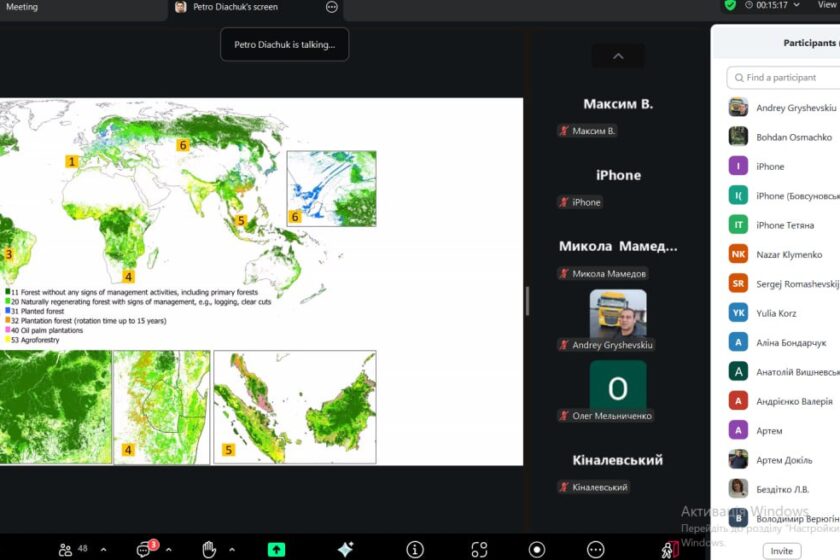Click the green Share Screen icon
The width and height of the screenshot is (840, 560).
[276, 549]
